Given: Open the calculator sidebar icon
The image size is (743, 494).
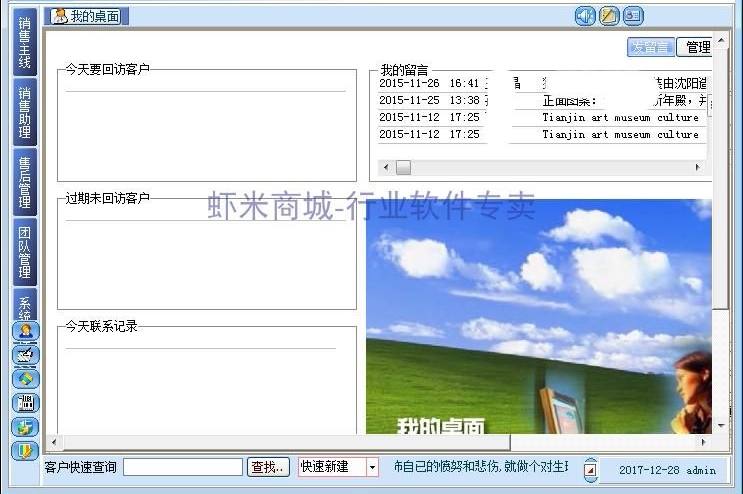Looking at the screenshot, I should [x=26, y=403].
